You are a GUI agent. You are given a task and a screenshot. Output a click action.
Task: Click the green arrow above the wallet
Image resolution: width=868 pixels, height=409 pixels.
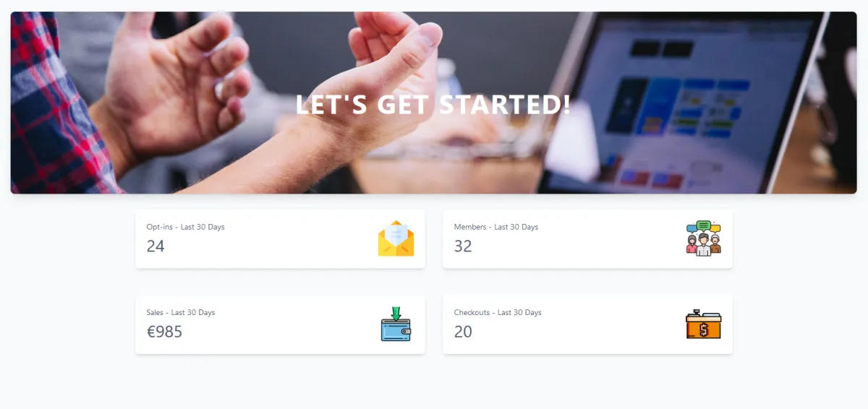tap(396, 313)
